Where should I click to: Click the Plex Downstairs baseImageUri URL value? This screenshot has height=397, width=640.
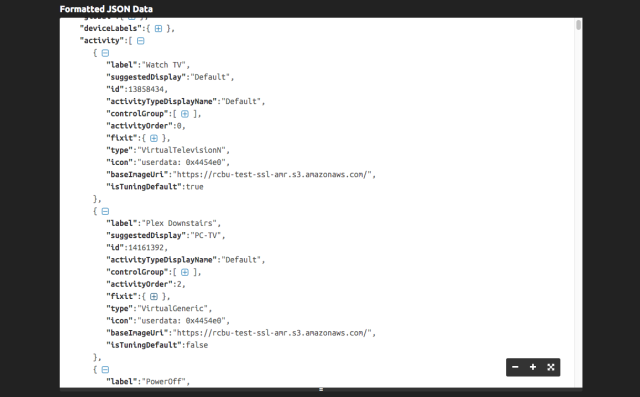[272, 333]
